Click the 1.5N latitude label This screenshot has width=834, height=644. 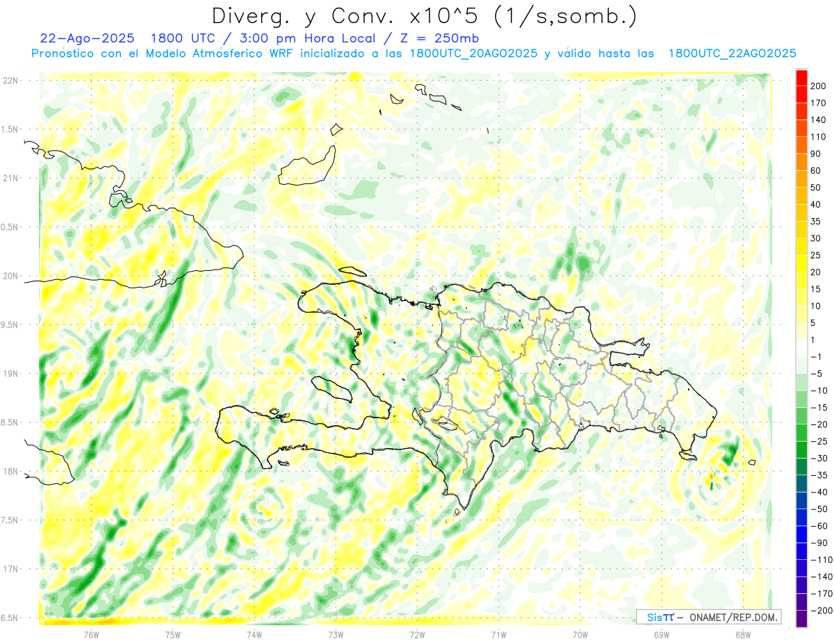point(9,129)
